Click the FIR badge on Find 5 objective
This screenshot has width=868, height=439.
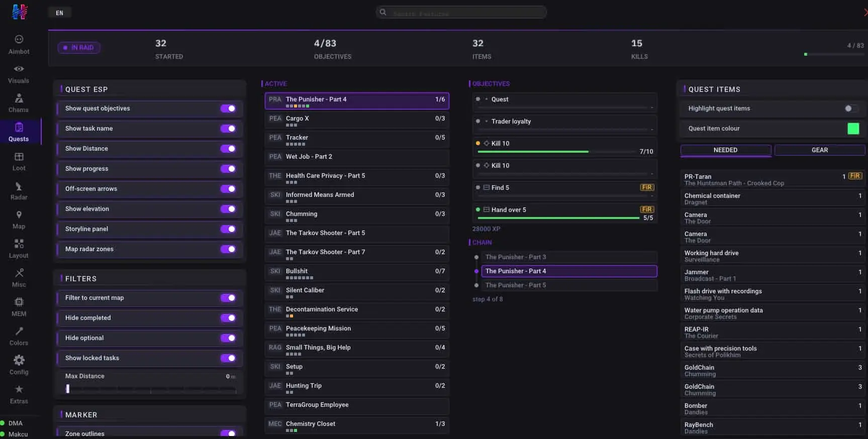pos(647,187)
